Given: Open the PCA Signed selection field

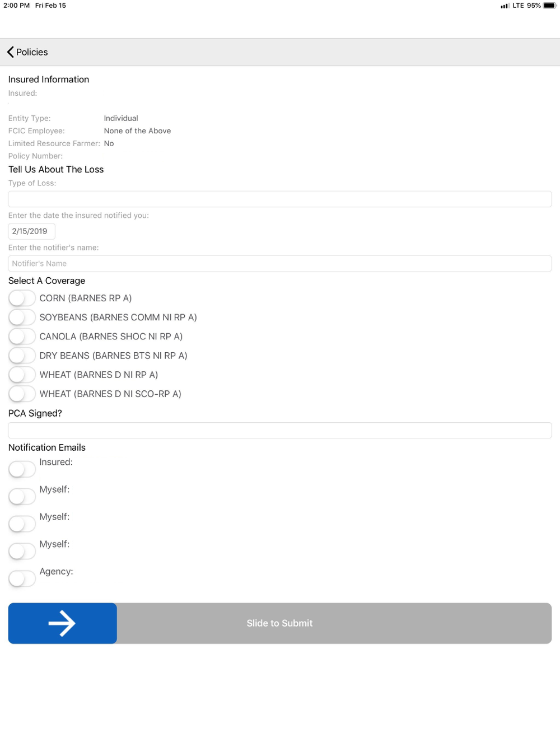Looking at the screenshot, I should coord(279,430).
